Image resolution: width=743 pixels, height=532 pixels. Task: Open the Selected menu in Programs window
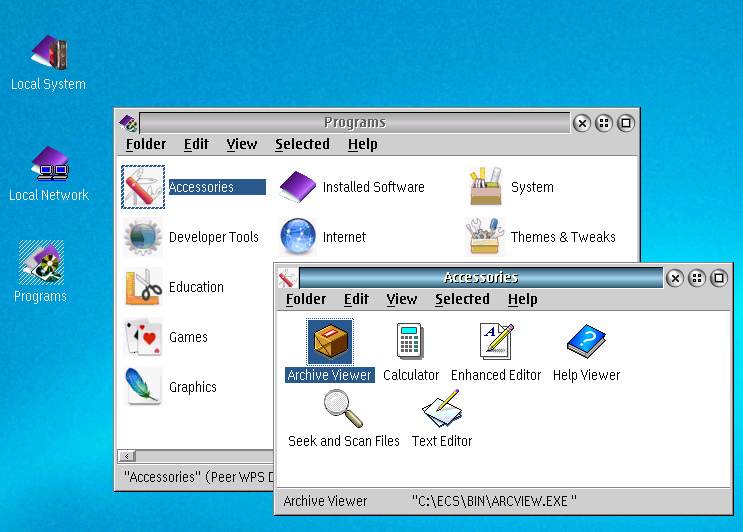tap(302, 144)
